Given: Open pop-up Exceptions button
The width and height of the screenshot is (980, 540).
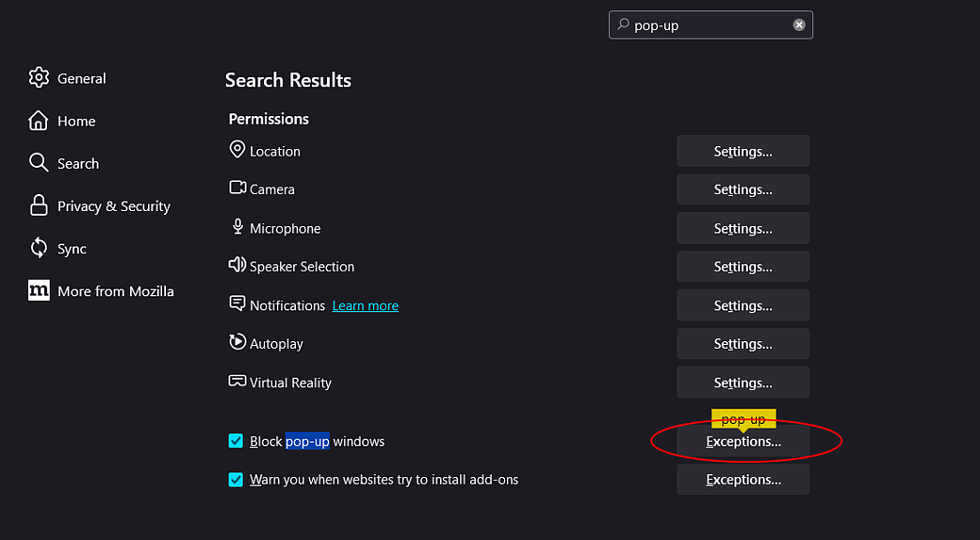Looking at the screenshot, I should (743, 441).
